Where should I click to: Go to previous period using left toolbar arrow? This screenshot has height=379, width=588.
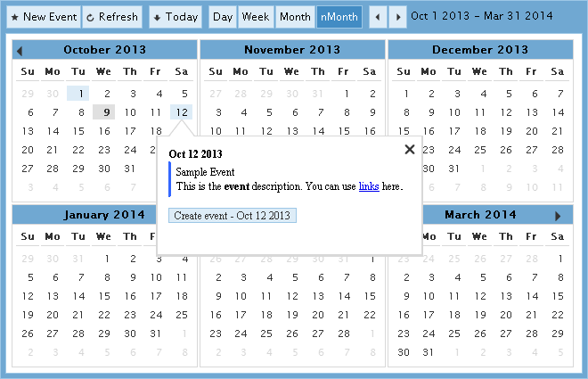coord(378,17)
